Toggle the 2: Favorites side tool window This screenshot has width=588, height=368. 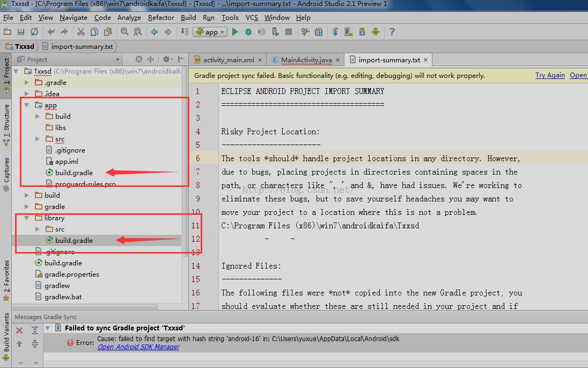(x=6, y=280)
